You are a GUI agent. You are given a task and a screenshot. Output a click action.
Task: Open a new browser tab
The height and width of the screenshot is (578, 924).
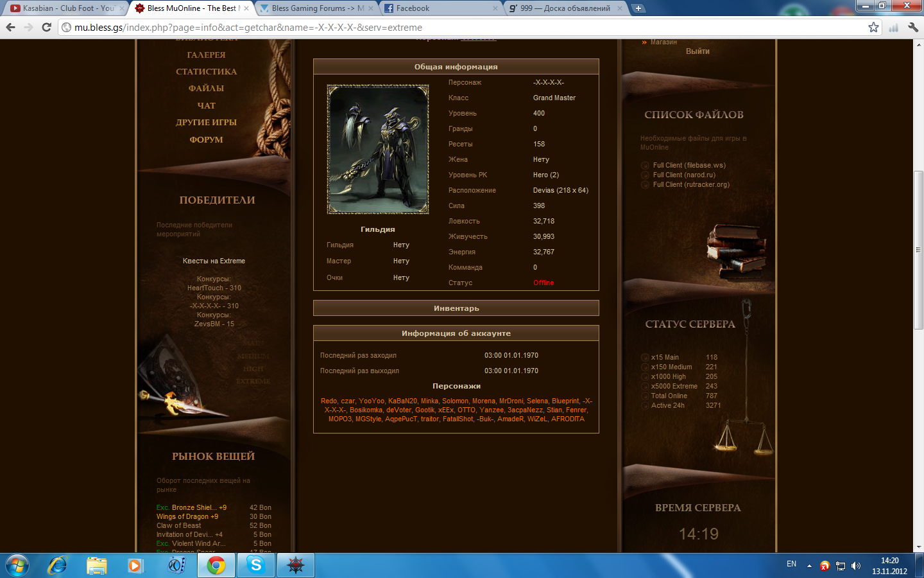(x=638, y=8)
